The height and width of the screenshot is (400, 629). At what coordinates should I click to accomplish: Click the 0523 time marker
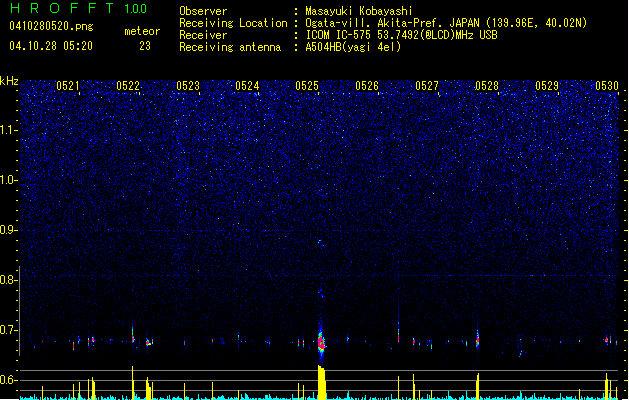click(x=188, y=86)
